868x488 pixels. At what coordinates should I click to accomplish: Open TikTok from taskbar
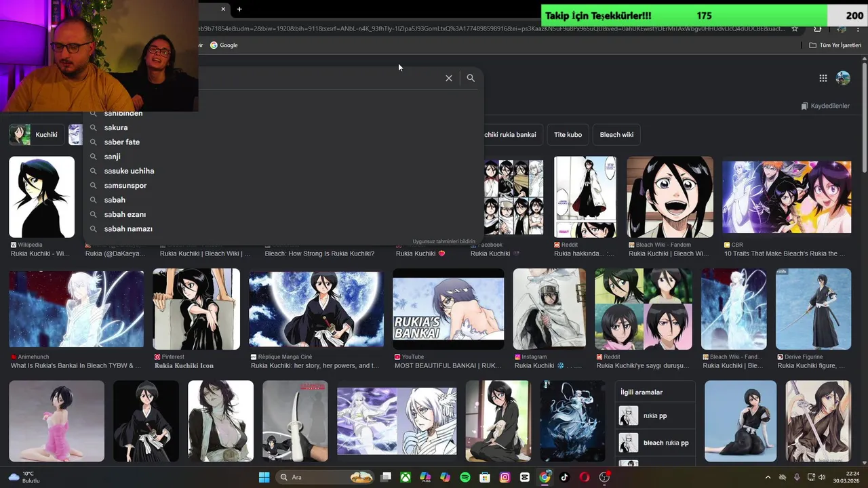point(564,477)
